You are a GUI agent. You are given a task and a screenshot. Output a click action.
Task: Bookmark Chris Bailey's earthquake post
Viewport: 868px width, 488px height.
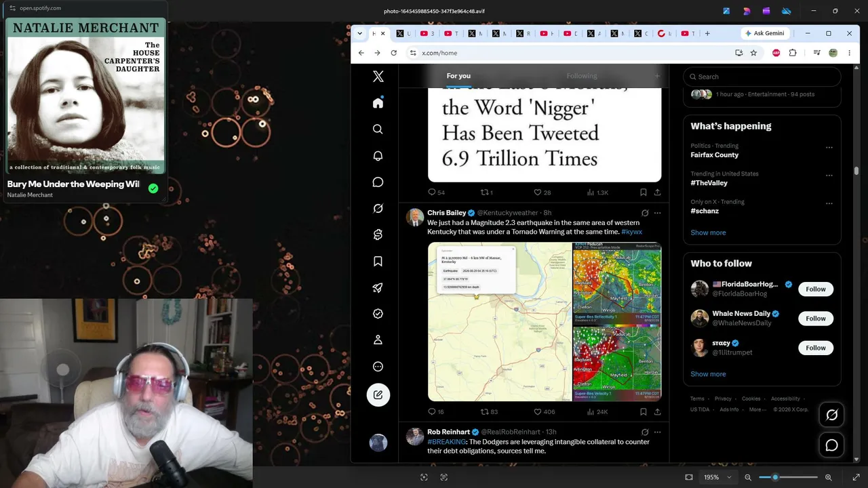643,411
